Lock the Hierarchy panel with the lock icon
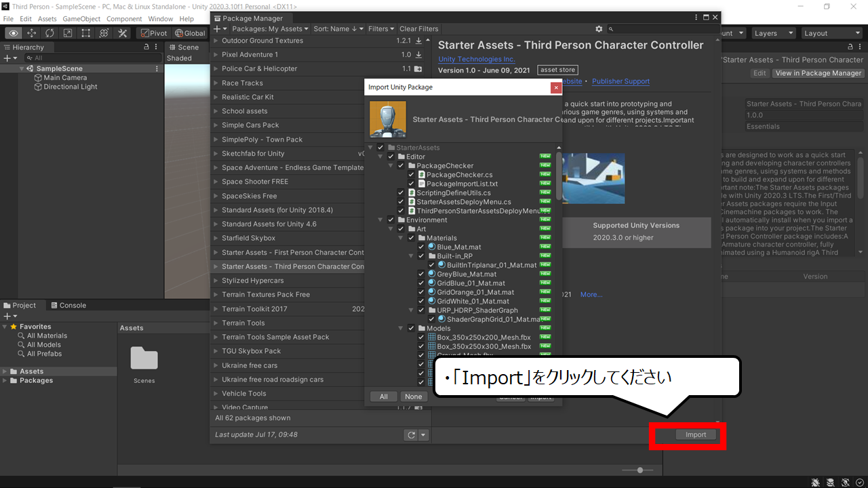Screen dimensions: 868x488 pos(147,47)
